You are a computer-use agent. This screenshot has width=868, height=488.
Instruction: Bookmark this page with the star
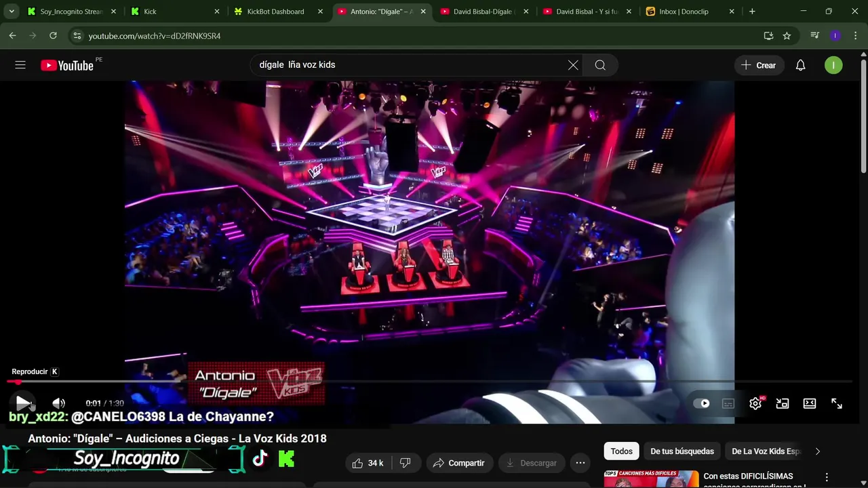pos(787,36)
